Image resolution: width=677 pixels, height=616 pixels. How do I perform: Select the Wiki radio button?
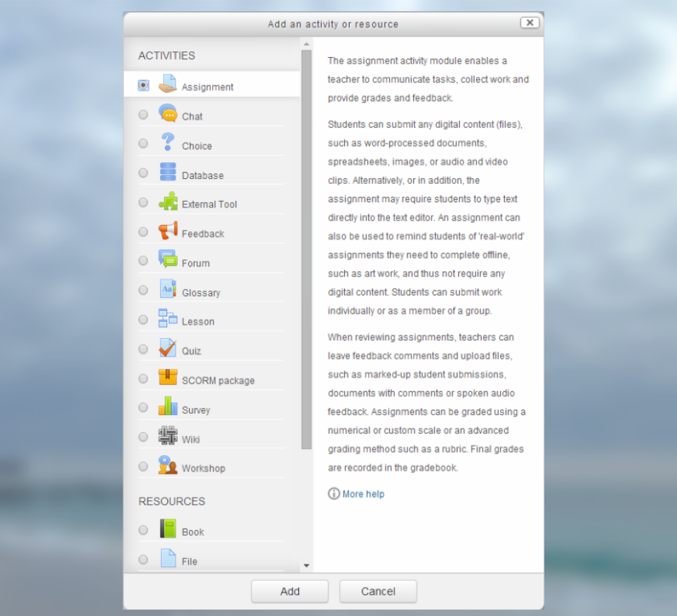tap(143, 437)
